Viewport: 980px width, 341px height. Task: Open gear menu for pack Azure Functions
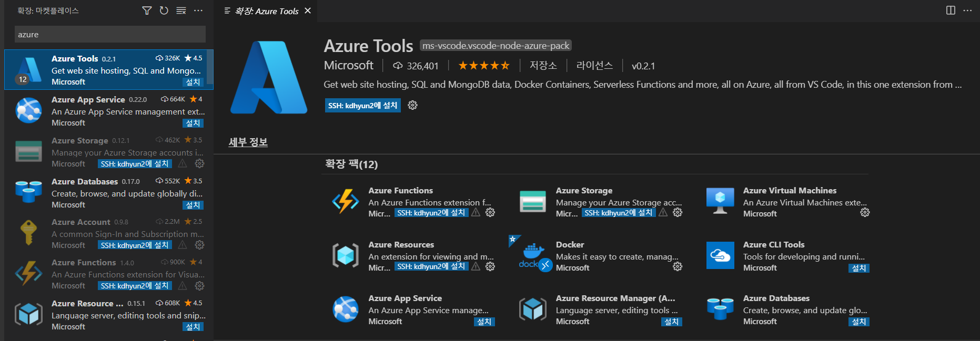[490, 212]
